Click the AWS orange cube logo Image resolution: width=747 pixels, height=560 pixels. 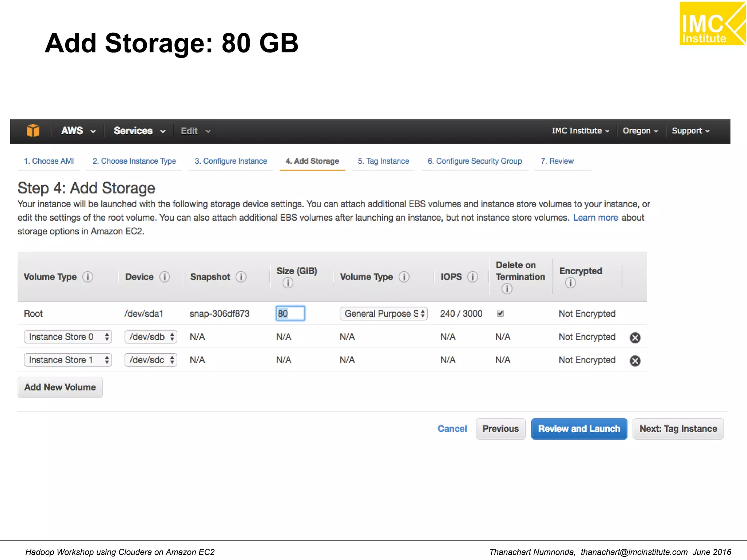(x=33, y=131)
